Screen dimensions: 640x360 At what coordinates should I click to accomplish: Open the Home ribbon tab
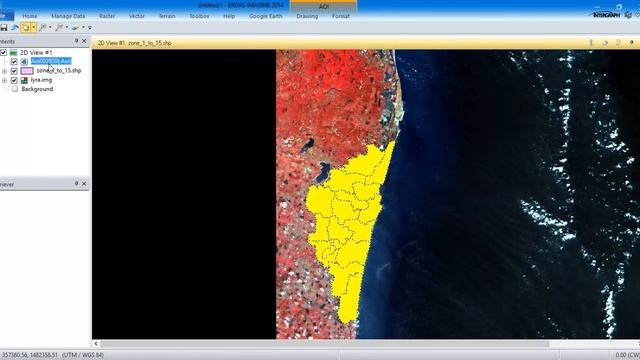click(30, 16)
